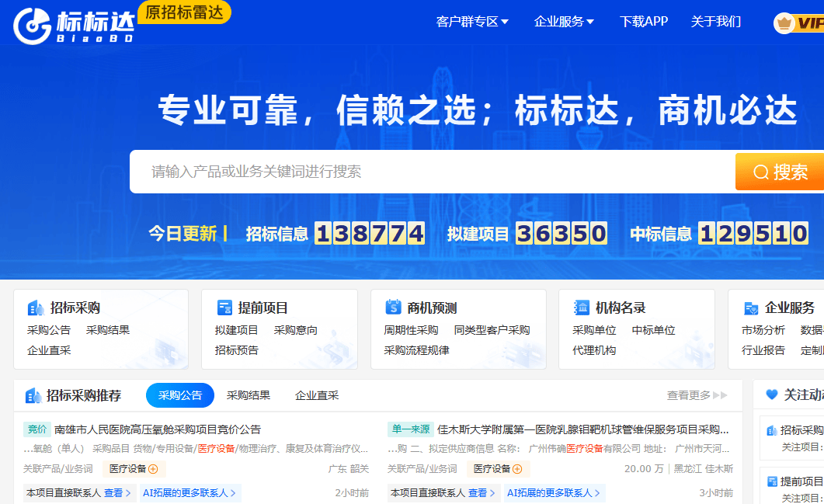Open the 周期性采购 link
824x504 pixels.
pyautogui.click(x=411, y=330)
